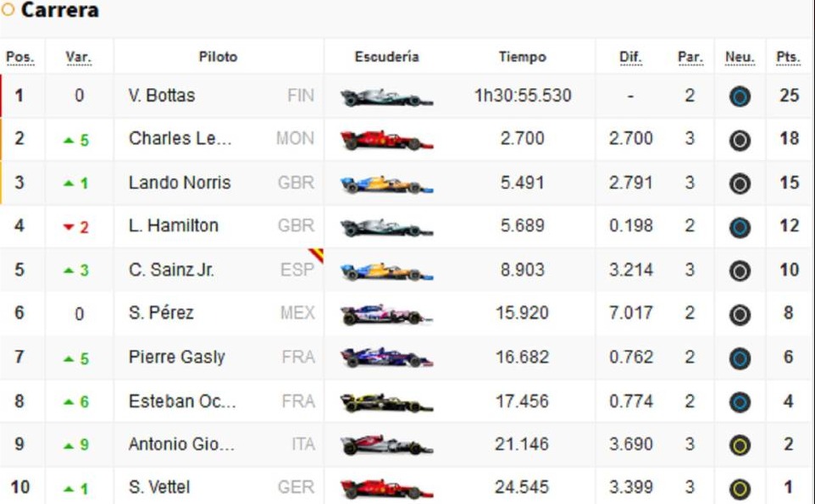Click the tyre icon in Bottas's row
The image size is (815, 504).
740,97
